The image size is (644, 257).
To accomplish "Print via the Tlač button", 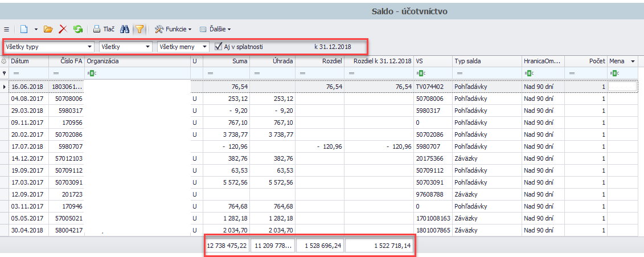I will pyautogui.click(x=104, y=29).
